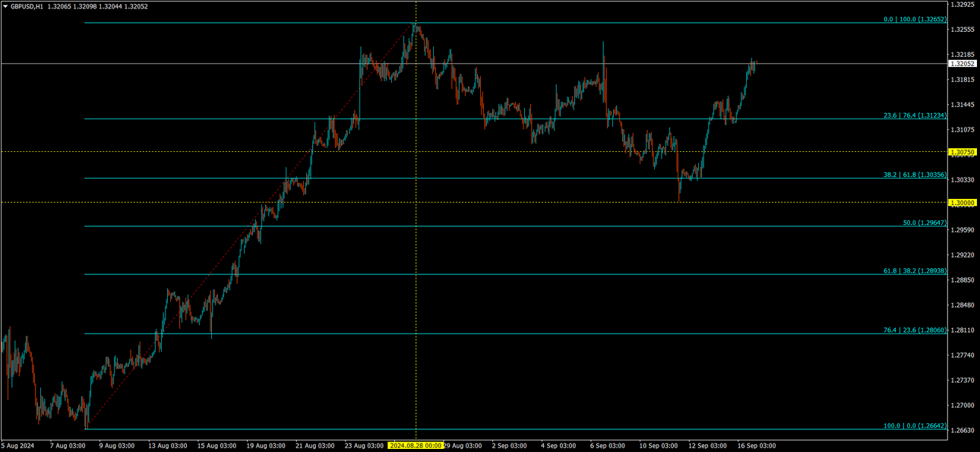Click the 1.30330 value on price axis
Viewport: 980px width, 452px height.
963,180
